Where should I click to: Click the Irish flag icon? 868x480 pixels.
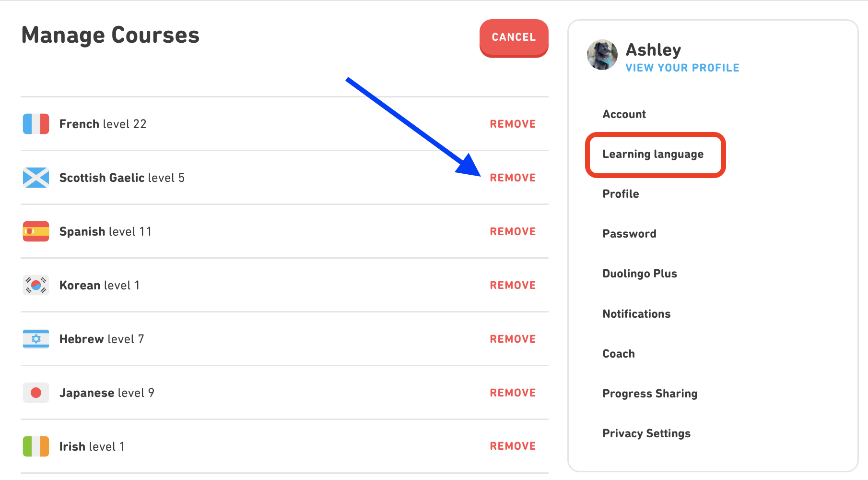point(35,446)
